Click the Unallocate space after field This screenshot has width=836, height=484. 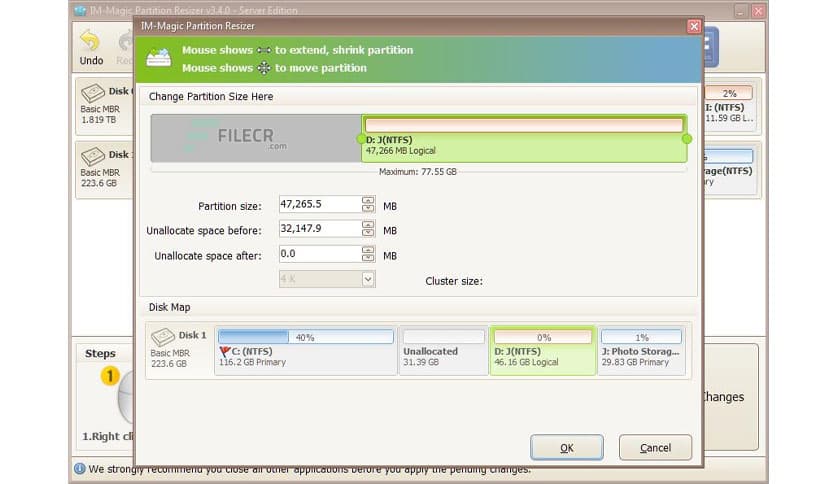(320, 254)
